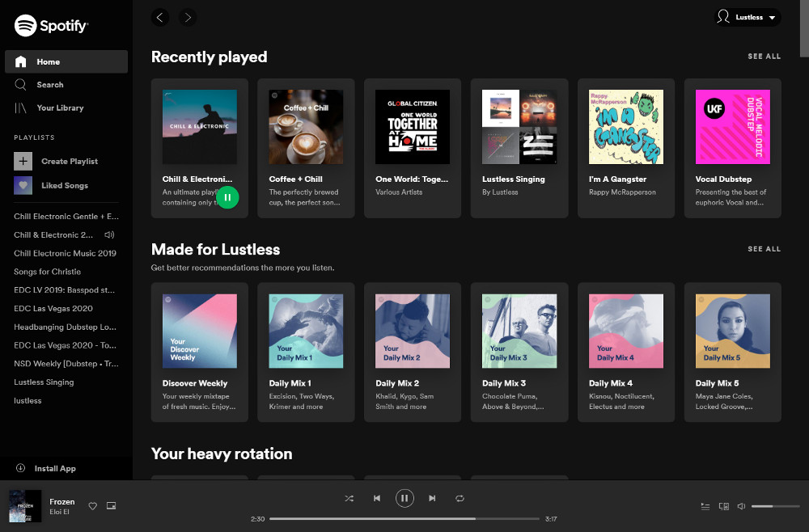This screenshot has width=809, height=532.
Task: Click Create Playlist label
Action: coord(70,162)
